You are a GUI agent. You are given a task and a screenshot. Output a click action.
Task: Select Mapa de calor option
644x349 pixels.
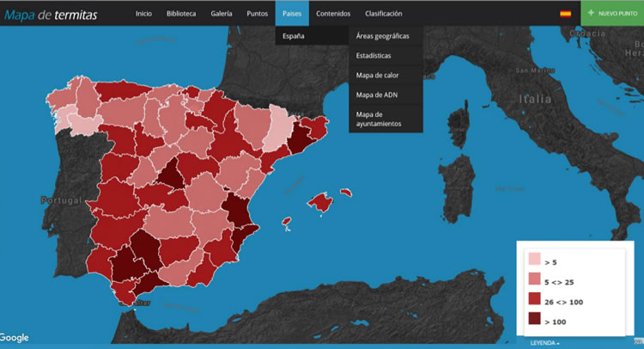(x=377, y=76)
